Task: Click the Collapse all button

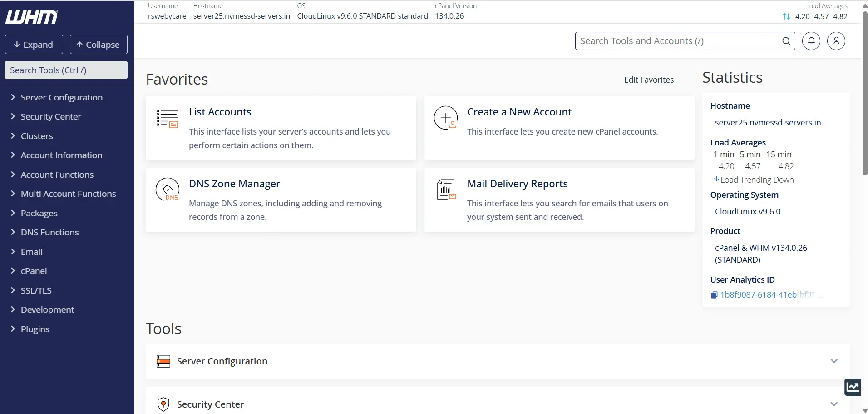Action: [x=99, y=45]
